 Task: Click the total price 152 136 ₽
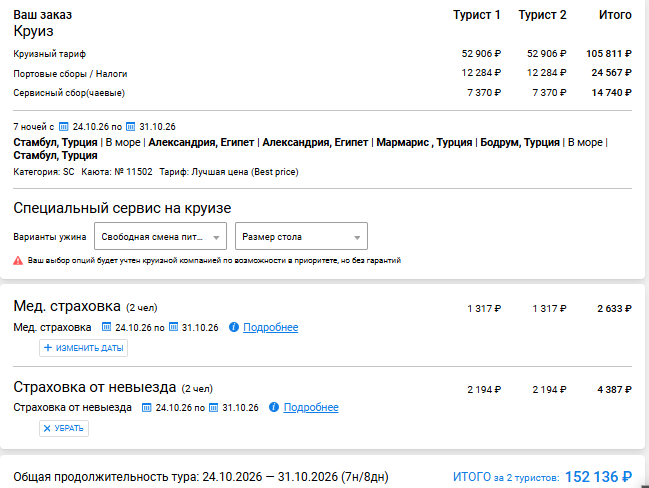pyautogui.click(x=598, y=477)
